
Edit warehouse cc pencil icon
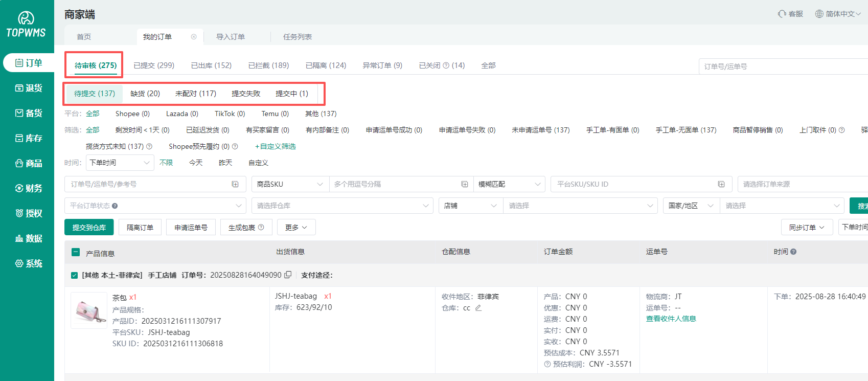pyautogui.click(x=478, y=308)
